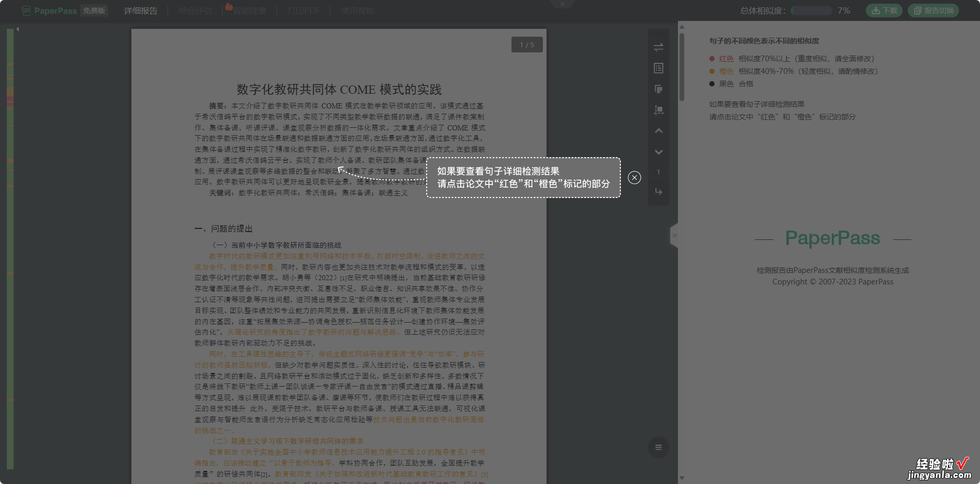Click the 免费版 badge
Screen dimensions: 980x484
(x=94, y=10)
